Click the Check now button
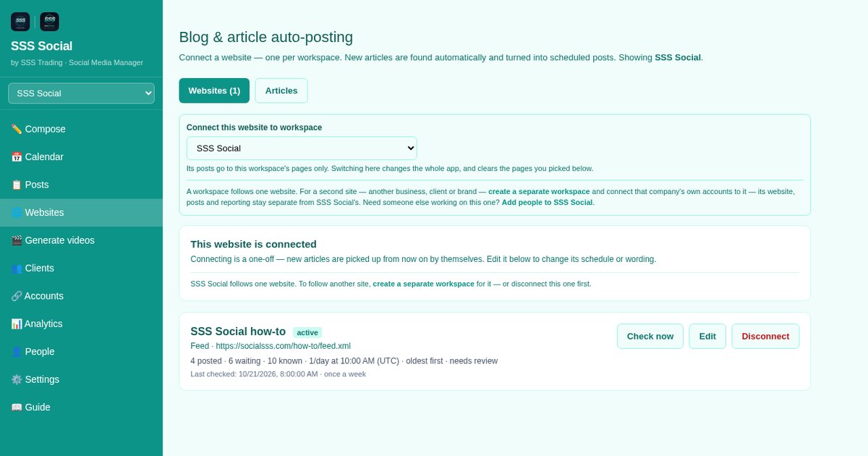The height and width of the screenshot is (456, 868). tap(650, 336)
